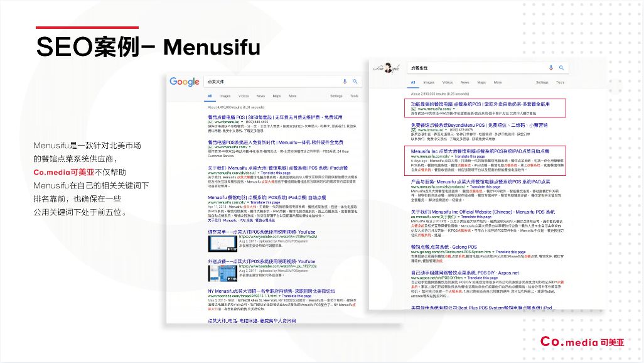Open result 'Menusifu 餐馆电脑| 点餐系统| POS系统| iPad点餐| 自助点餐'
This screenshot has height=363, width=644.
267,198
